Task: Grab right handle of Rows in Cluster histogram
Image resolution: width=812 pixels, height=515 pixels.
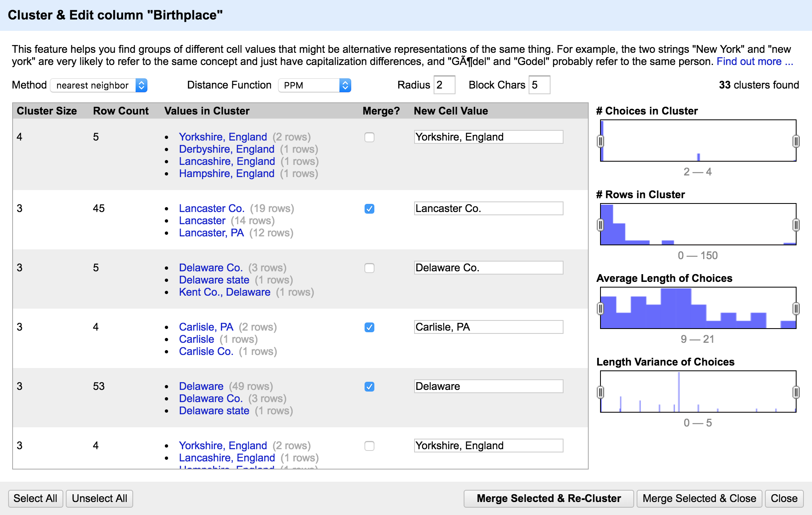Action: tap(796, 225)
